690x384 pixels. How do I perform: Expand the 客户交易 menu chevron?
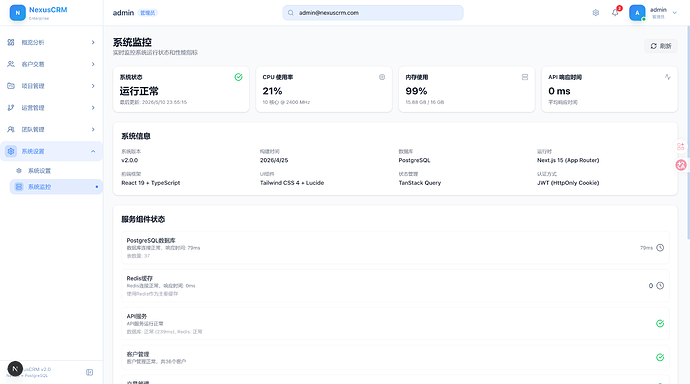(93, 64)
